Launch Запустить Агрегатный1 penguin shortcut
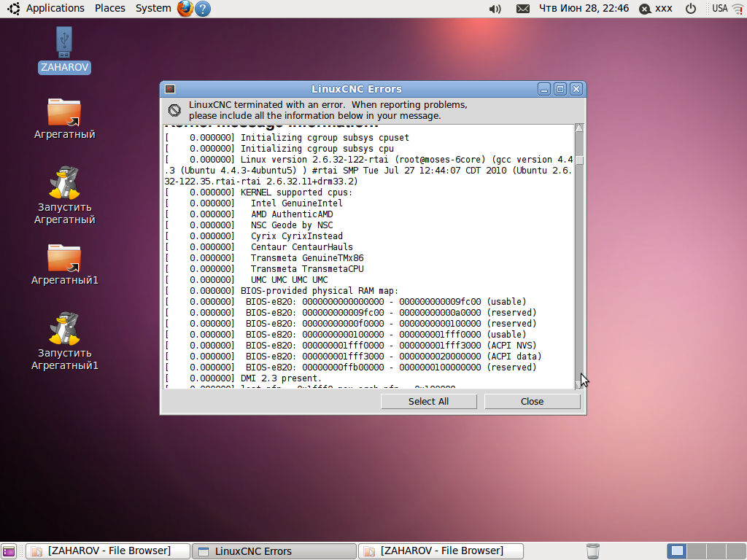The height and width of the screenshot is (560, 747). pyautogui.click(x=64, y=341)
